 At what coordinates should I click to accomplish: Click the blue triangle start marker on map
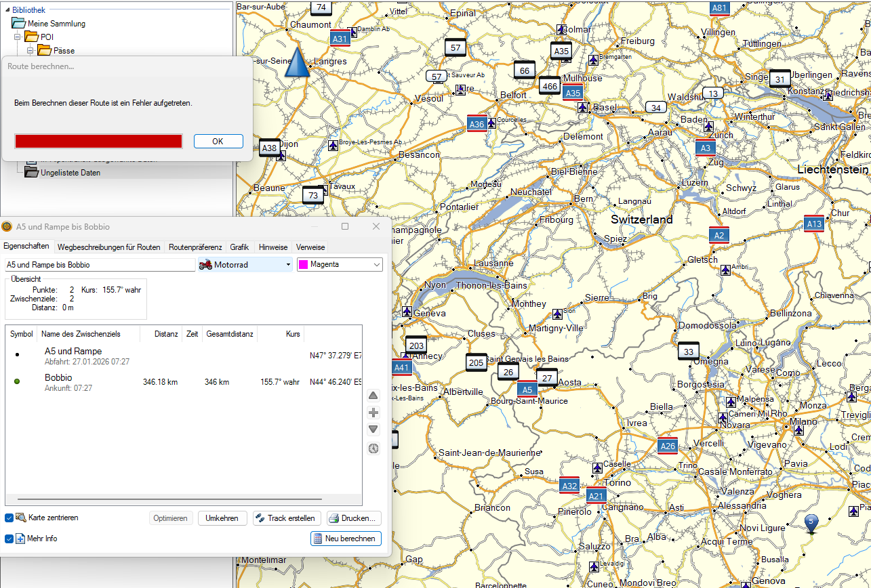click(x=296, y=63)
